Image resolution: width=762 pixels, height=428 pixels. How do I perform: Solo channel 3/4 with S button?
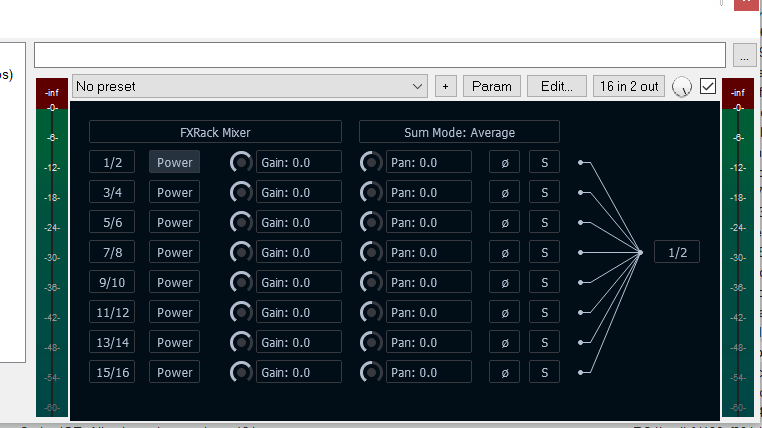(x=544, y=192)
